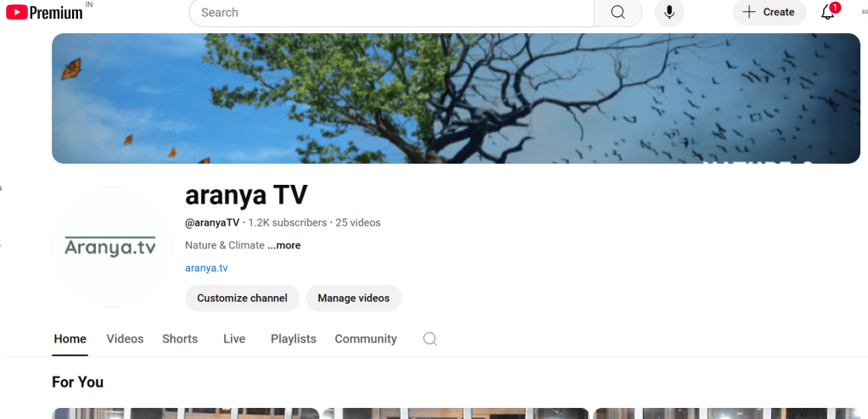Click the magnifier search button
This screenshot has height=419, width=868.
pos(618,13)
